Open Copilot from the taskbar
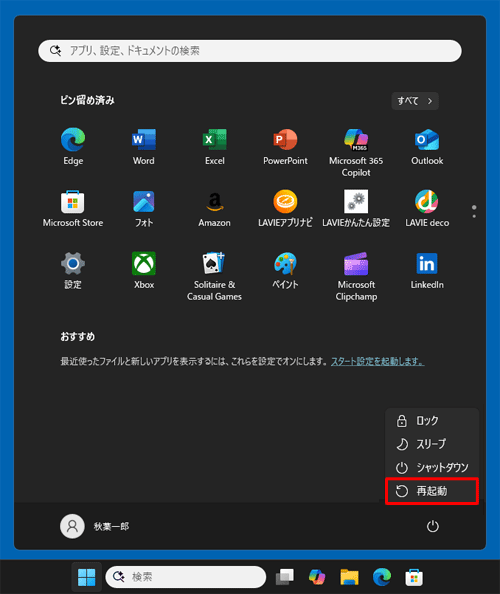Image resolution: width=500 pixels, height=594 pixels. click(317, 577)
